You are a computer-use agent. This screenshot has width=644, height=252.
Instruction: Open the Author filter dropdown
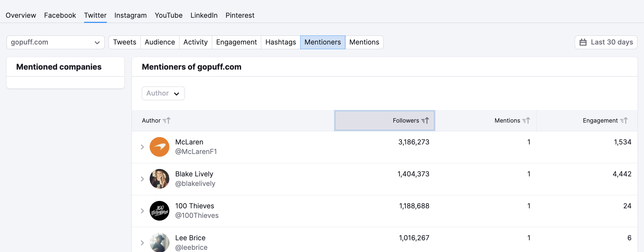163,93
